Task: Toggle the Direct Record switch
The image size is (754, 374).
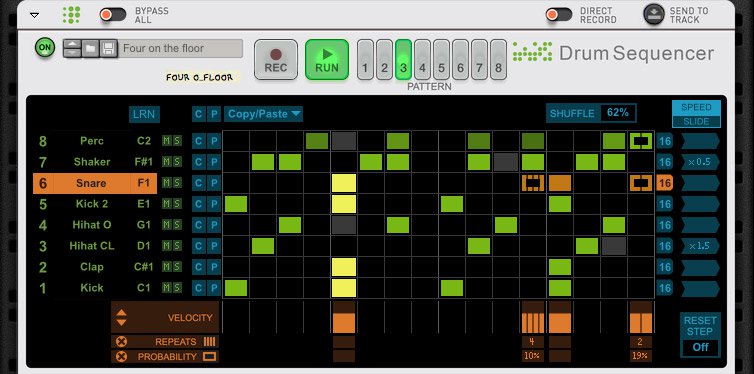Action: click(x=559, y=15)
